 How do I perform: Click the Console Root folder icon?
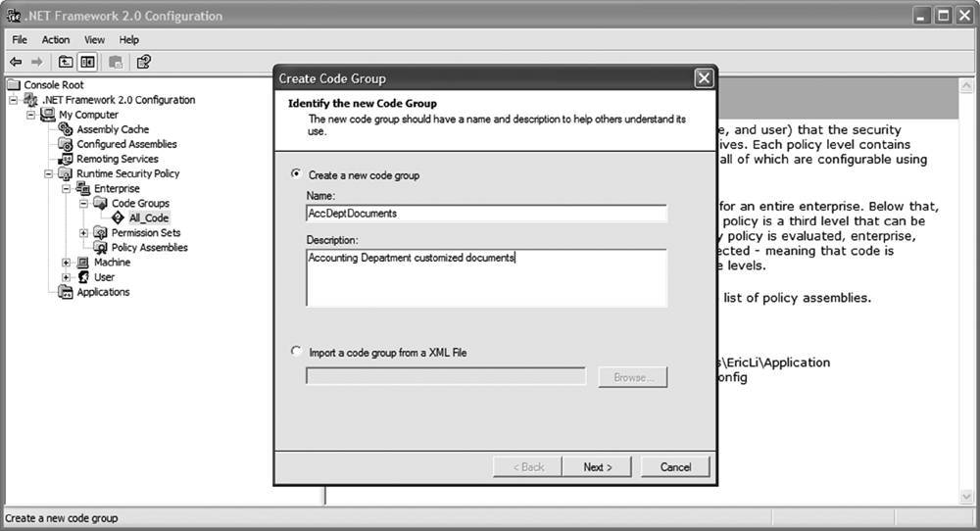click(x=13, y=84)
